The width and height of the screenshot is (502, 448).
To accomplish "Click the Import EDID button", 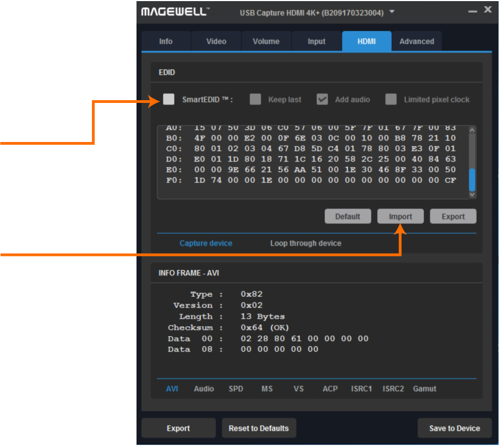I will pos(400,216).
